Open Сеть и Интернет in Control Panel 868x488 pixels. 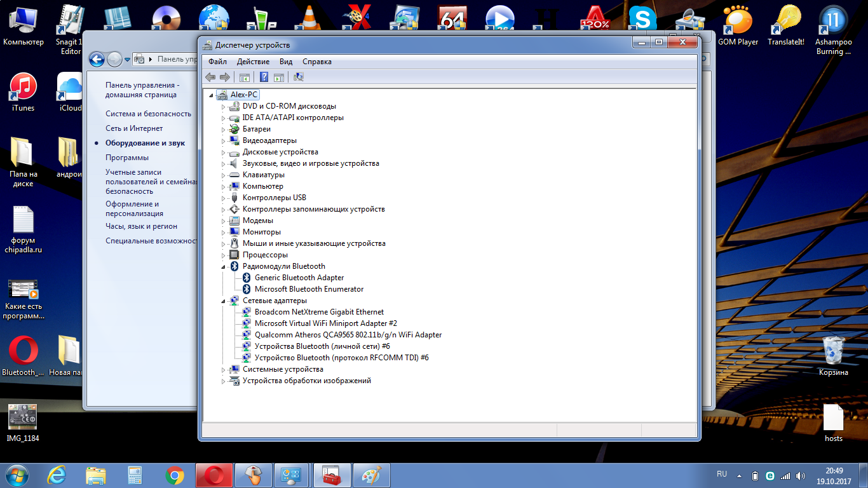pos(134,128)
